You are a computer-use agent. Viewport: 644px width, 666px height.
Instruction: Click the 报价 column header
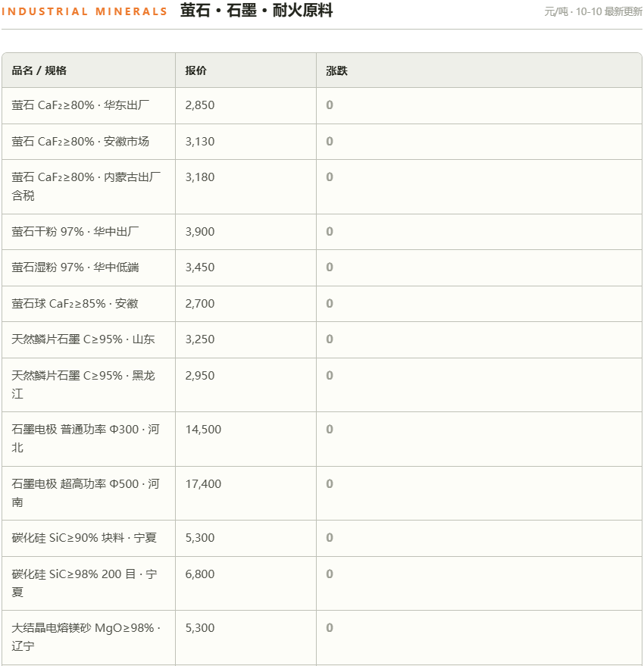point(245,70)
